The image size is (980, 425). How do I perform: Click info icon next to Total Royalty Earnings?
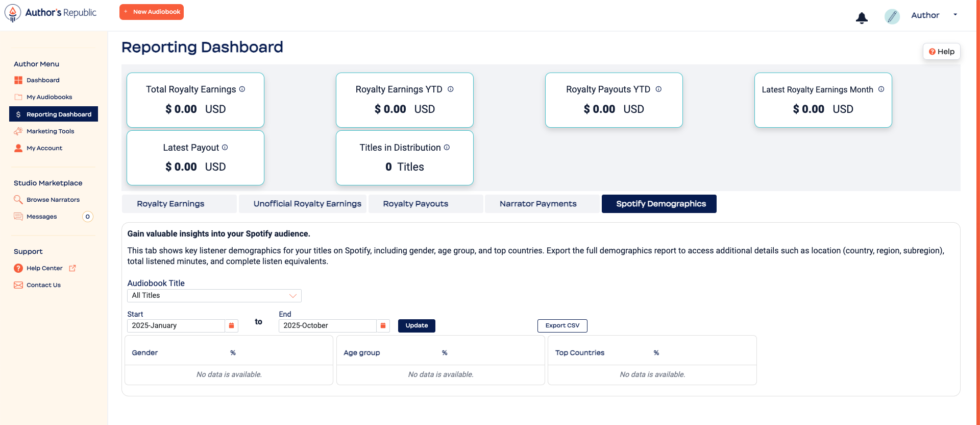pos(242,89)
